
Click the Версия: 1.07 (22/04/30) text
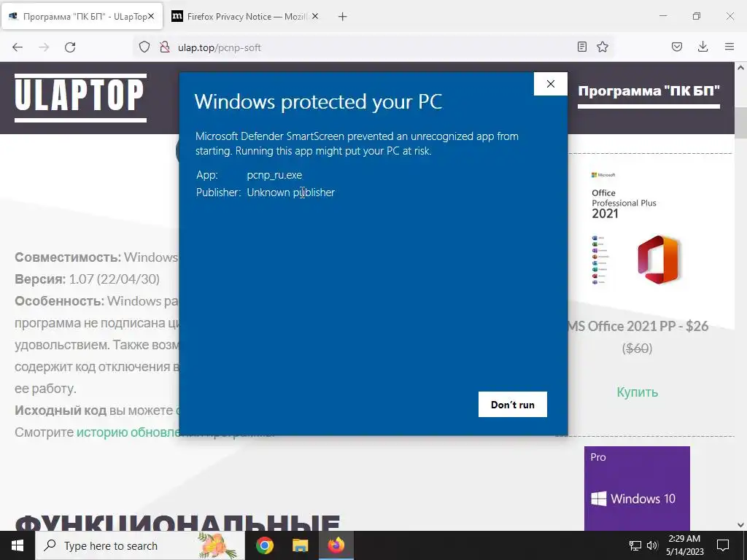(88, 279)
